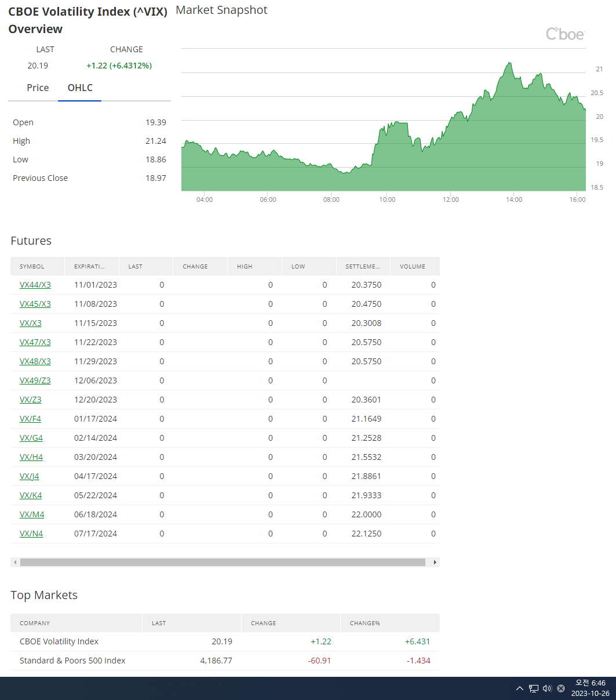Image resolution: width=616 pixels, height=700 pixels.
Task: Open the VX/G4 futures link
Action: coord(31,438)
